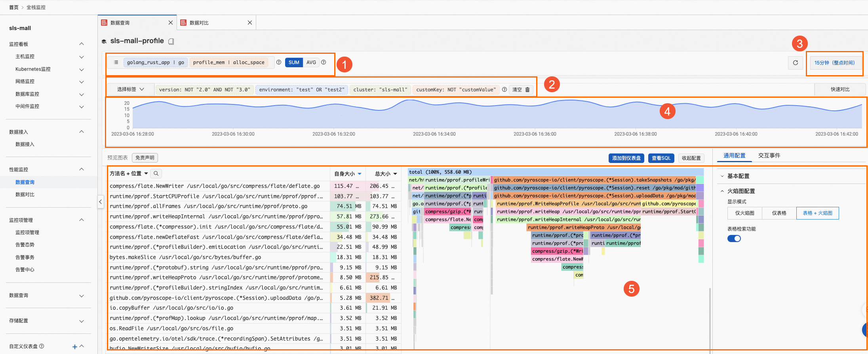Select 仅表格 display mode

click(x=779, y=213)
